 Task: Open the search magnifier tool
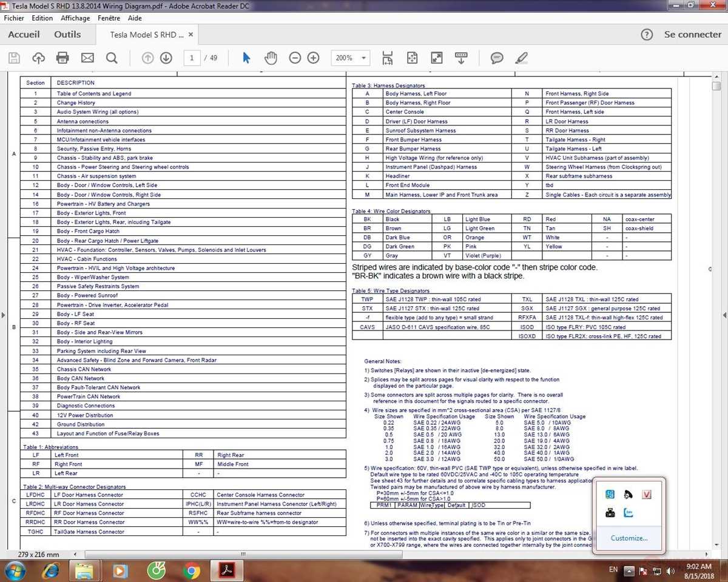(x=112, y=58)
